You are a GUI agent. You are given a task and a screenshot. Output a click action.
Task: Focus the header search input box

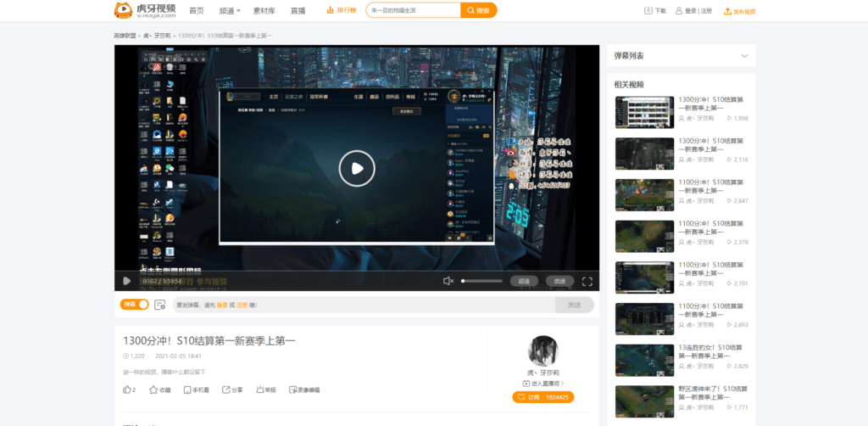pos(413,10)
